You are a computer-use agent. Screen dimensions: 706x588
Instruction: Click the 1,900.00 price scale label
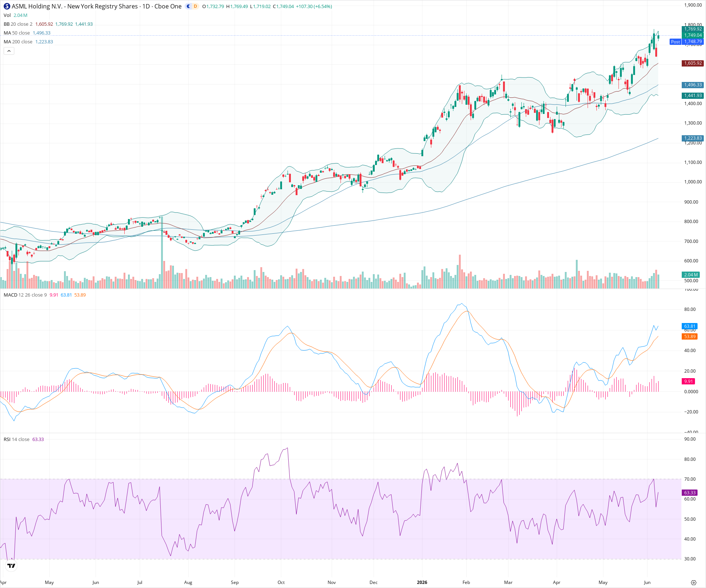pyautogui.click(x=693, y=5)
